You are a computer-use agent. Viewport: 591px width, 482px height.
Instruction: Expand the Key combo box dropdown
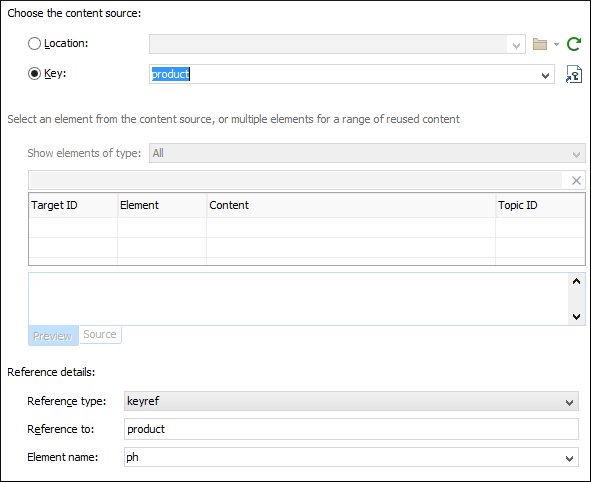[x=545, y=75]
